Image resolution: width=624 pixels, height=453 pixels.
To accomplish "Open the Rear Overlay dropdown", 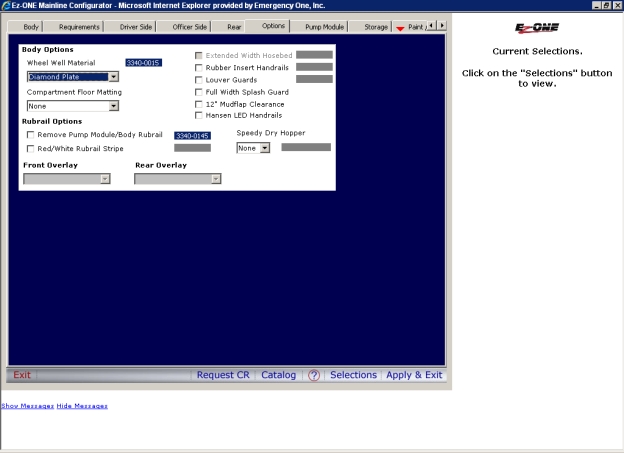I will tap(178, 179).
